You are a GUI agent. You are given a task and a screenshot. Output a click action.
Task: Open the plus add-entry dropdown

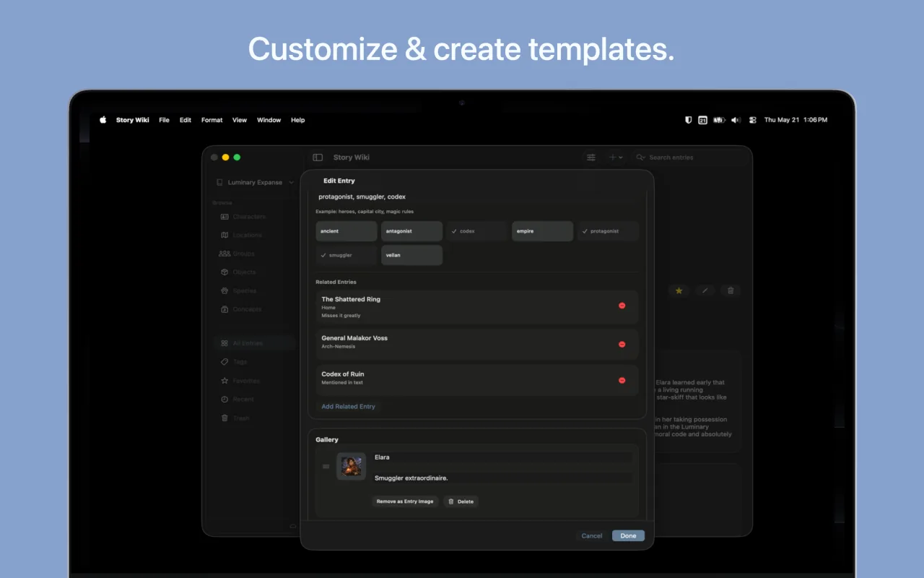click(616, 158)
